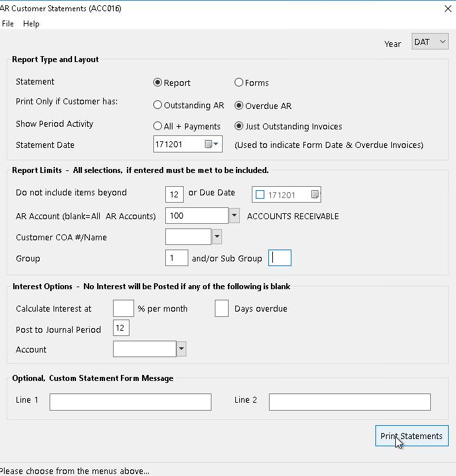This screenshot has width=456, height=476.
Task: Click the 'ACCOUNTS RECEIVABLE' account name text
Action: click(x=293, y=216)
